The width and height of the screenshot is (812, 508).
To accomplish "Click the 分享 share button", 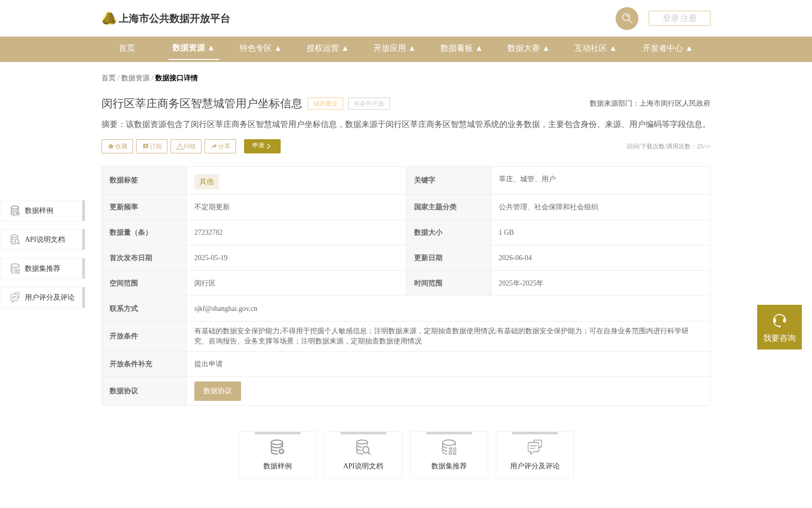I will click(x=220, y=146).
